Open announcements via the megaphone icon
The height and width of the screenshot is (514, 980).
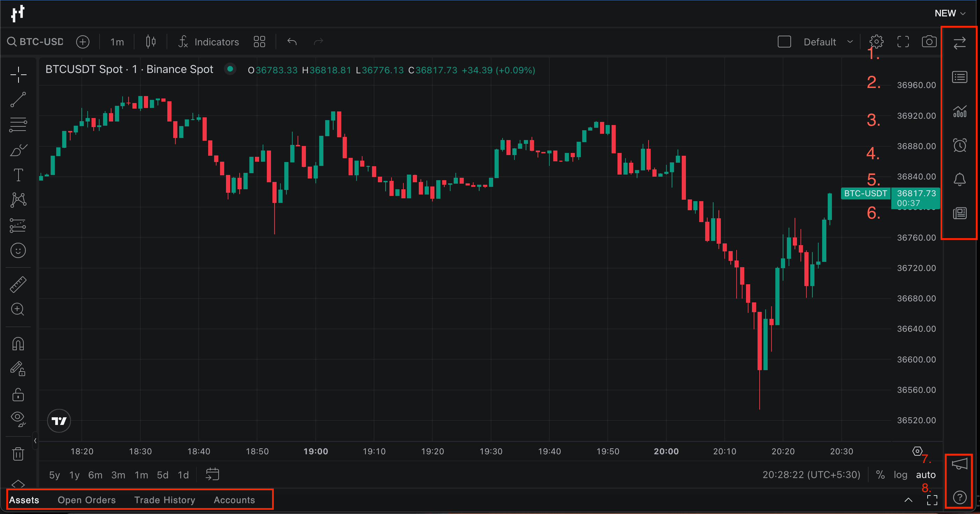(960, 463)
